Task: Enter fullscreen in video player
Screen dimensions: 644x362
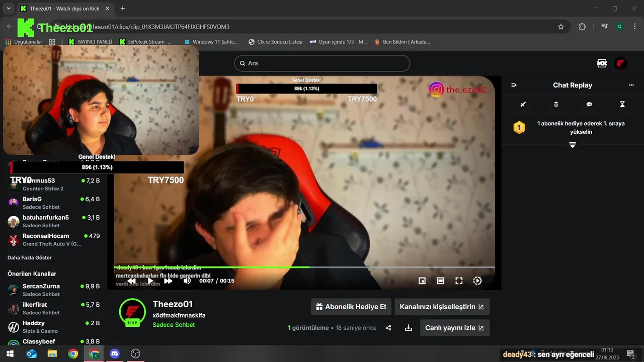Action: click(x=459, y=281)
